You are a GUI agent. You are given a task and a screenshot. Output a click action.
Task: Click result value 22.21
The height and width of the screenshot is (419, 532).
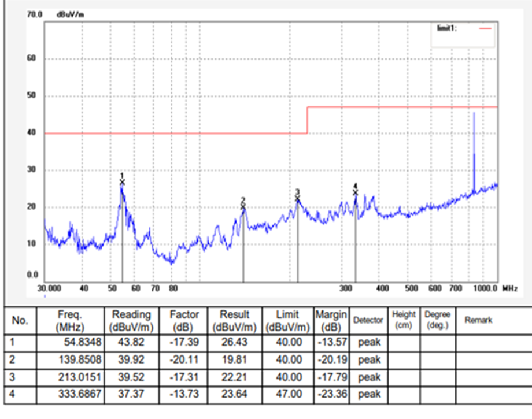[234, 377]
